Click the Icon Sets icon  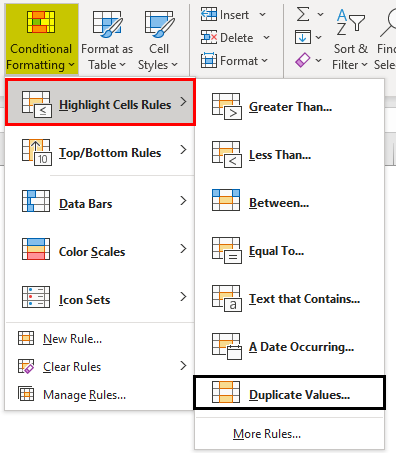pos(36,297)
